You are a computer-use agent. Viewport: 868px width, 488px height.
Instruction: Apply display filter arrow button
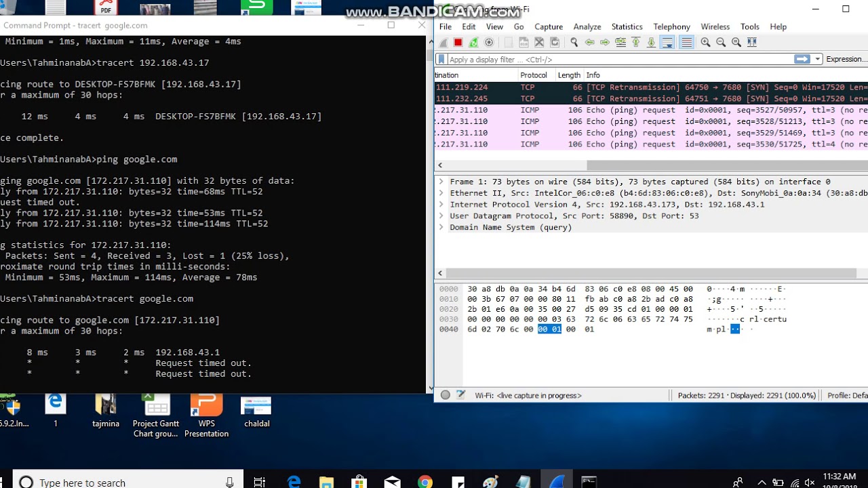(802, 59)
